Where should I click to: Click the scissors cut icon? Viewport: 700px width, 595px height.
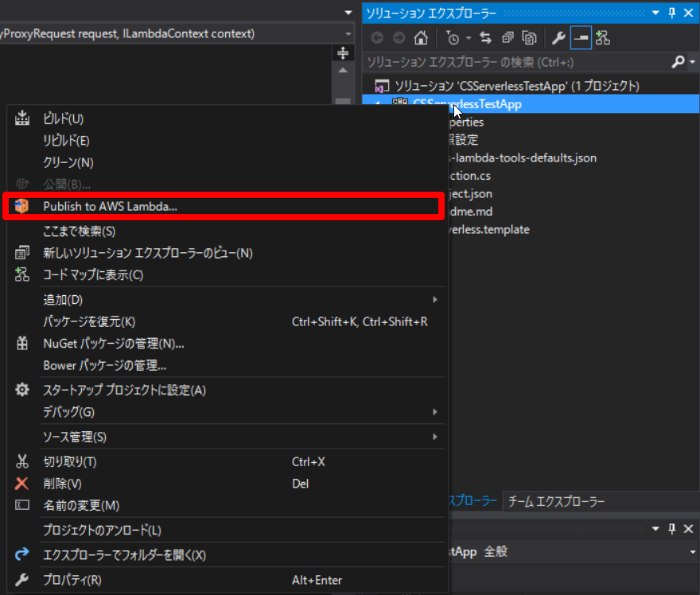coord(22,461)
